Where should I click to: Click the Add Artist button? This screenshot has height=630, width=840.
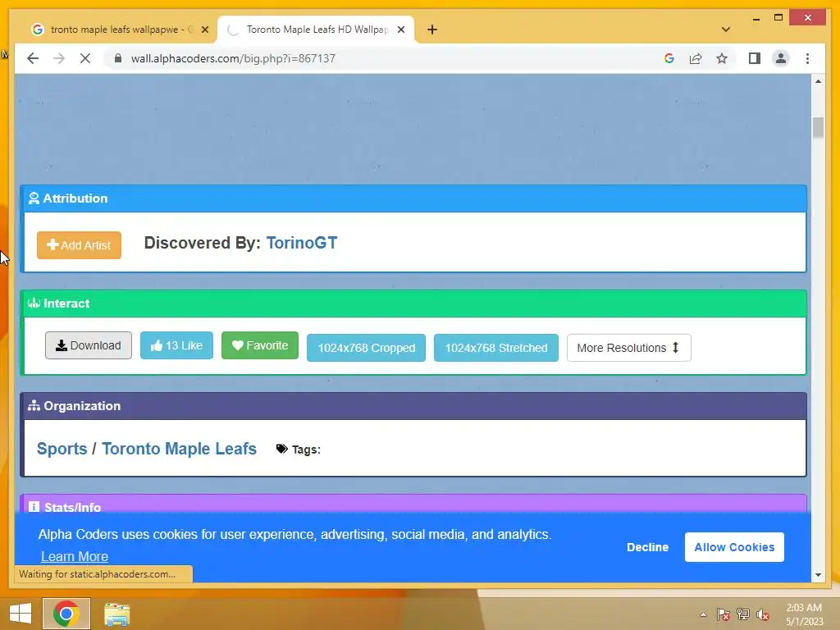tap(79, 245)
